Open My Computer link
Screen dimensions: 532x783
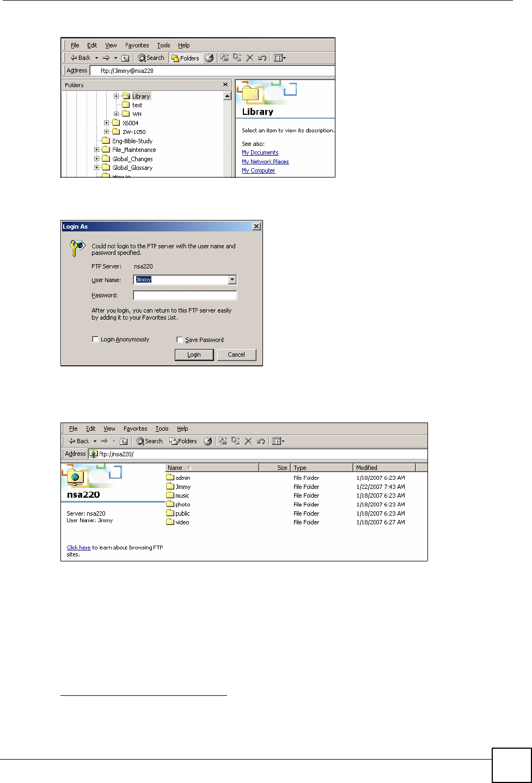[259, 170]
